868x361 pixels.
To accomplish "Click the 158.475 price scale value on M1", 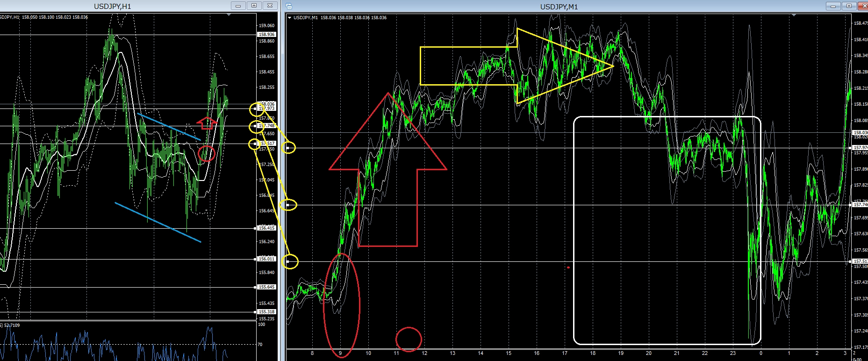I will [x=861, y=23].
